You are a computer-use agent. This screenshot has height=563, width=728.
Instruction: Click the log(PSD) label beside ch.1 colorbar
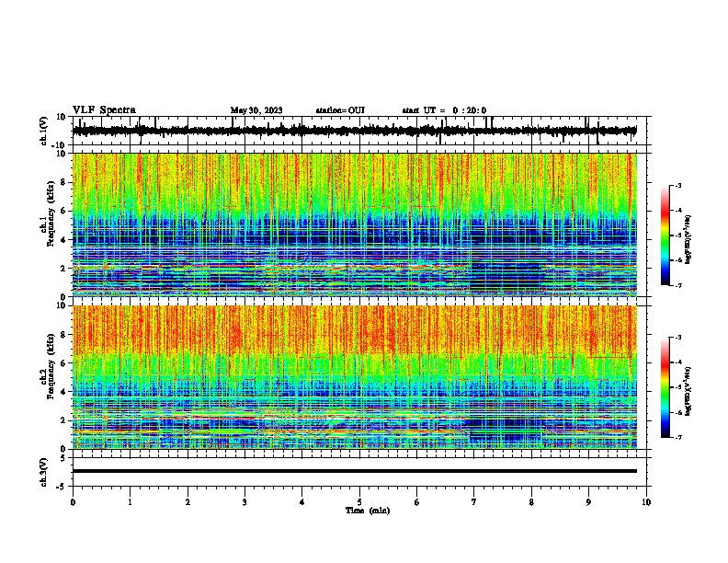[688, 240]
